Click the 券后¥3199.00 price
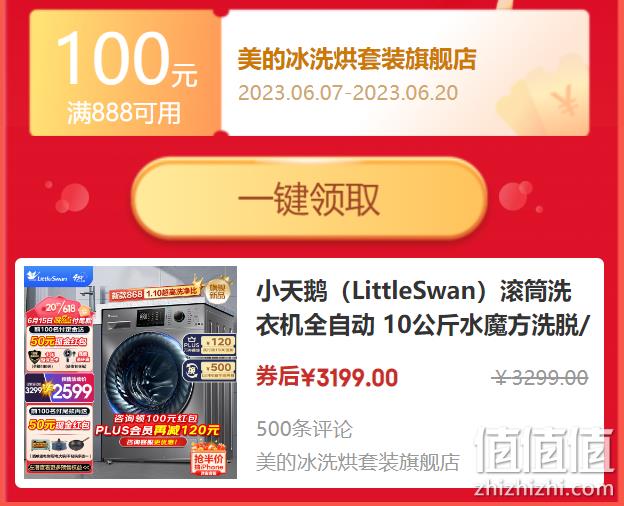 tap(327, 377)
